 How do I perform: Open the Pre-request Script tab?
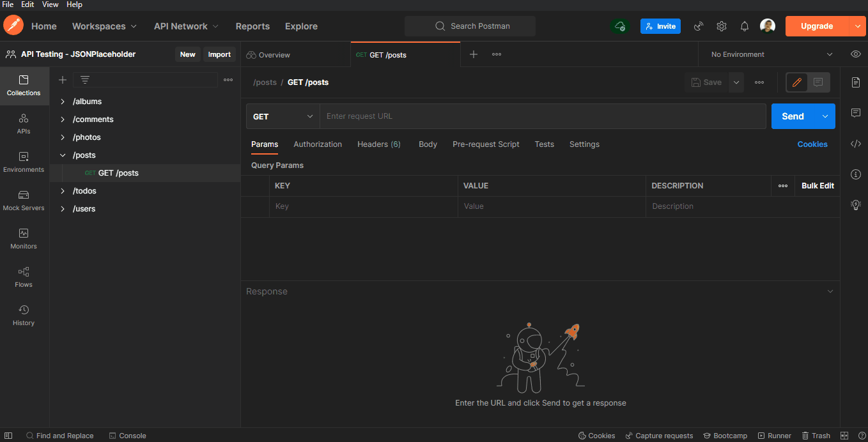486,144
